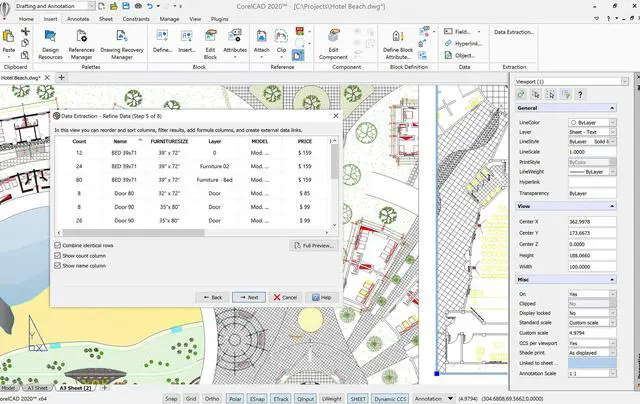
Task: Select the A3 Sheet tab
Action: pos(37,388)
